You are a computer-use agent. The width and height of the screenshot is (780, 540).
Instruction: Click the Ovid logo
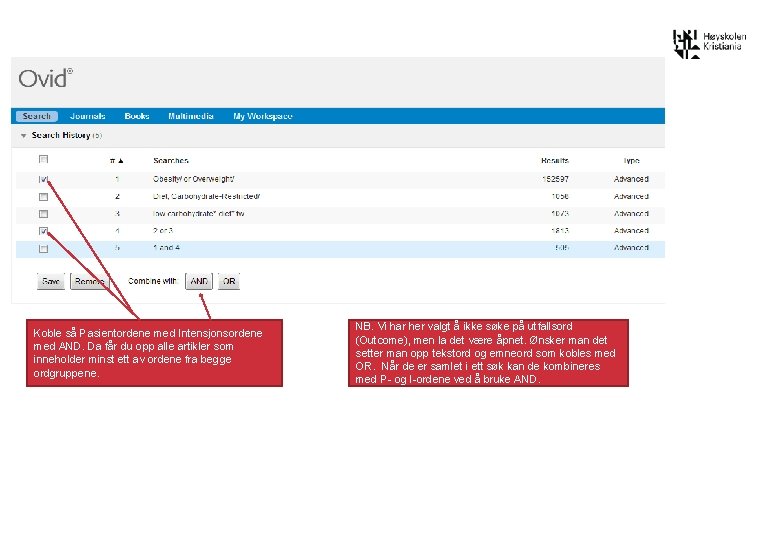[45, 78]
